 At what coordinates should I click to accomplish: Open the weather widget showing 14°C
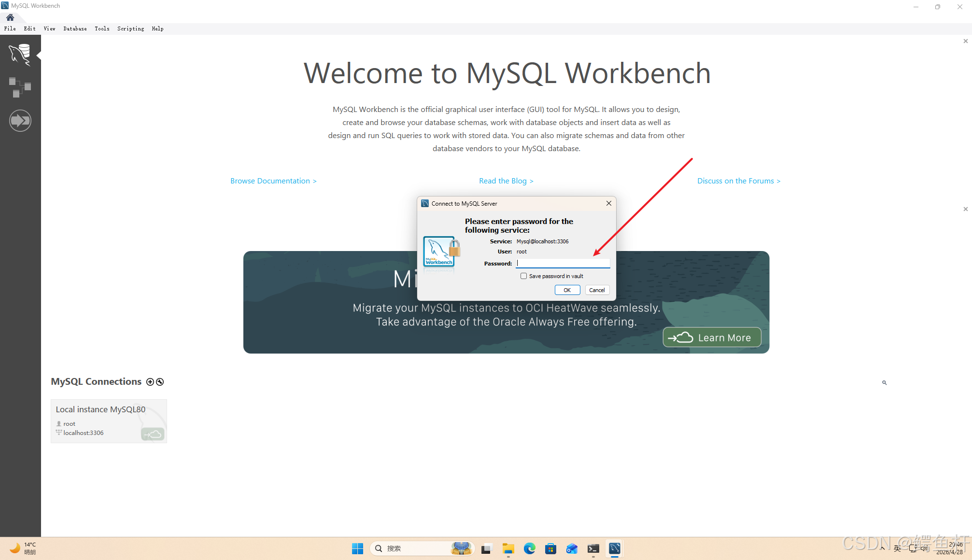coord(23,548)
